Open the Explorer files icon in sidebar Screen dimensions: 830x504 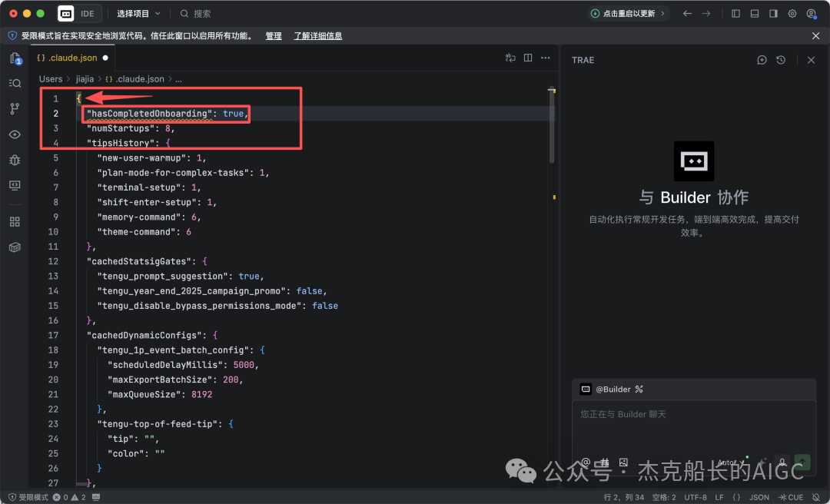(x=15, y=58)
